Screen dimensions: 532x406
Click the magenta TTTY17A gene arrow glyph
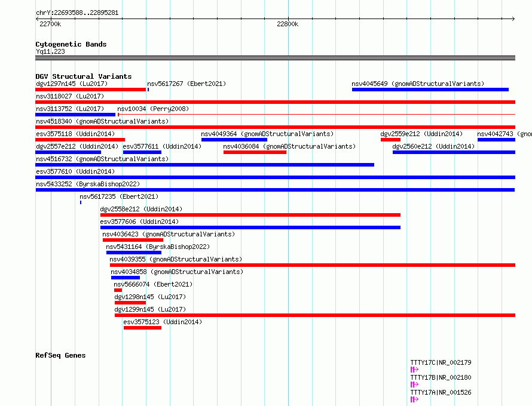(x=414, y=399)
